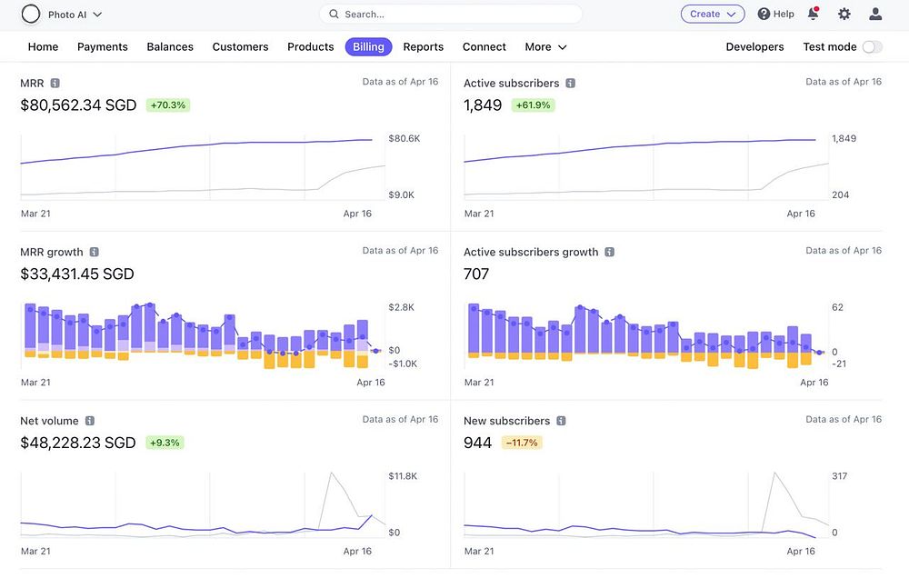Click the −11.7% new subscribers badge

(522, 443)
